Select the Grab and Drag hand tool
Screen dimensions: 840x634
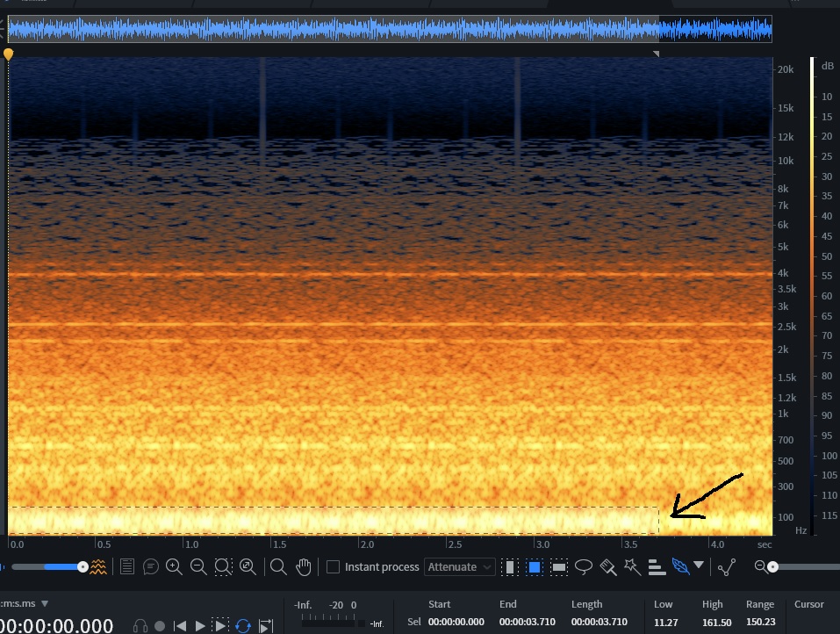click(303, 566)
